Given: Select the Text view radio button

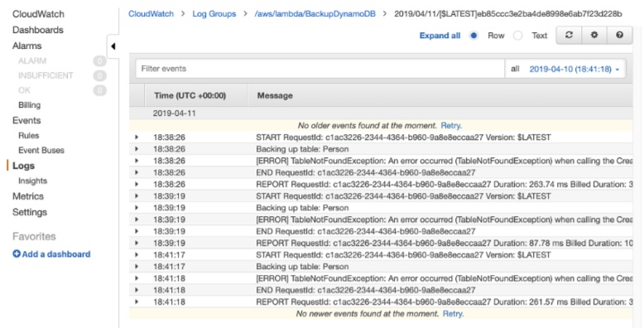Looking at the screenshot, I should (518, 36).
